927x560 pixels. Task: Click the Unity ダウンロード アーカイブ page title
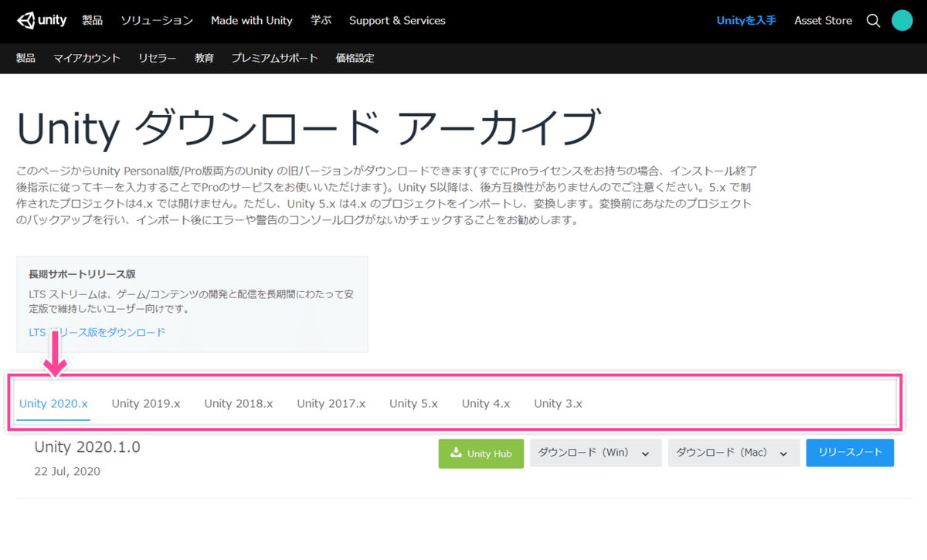click(307, 129)
